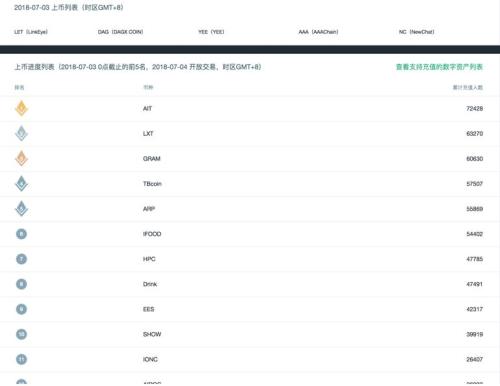This screenshot has width=500, height=386.
Task: Select the IFOOD token name
Action: tap(152, 234)
